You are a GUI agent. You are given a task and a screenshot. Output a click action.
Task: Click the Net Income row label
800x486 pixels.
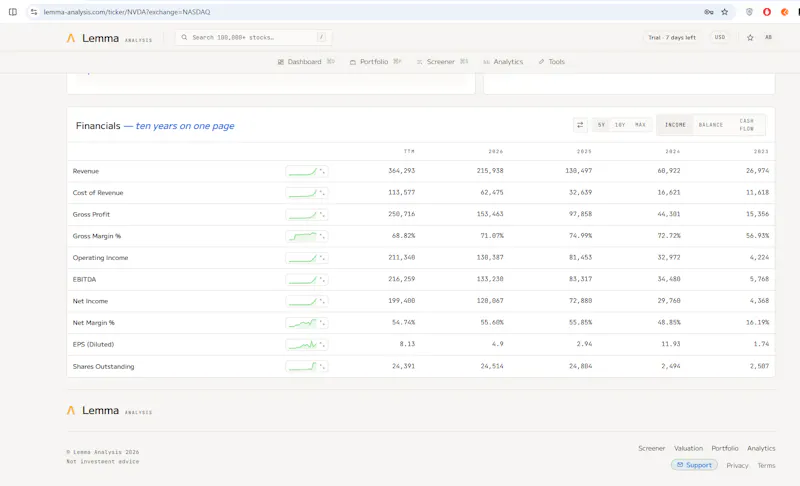[90, 301]
